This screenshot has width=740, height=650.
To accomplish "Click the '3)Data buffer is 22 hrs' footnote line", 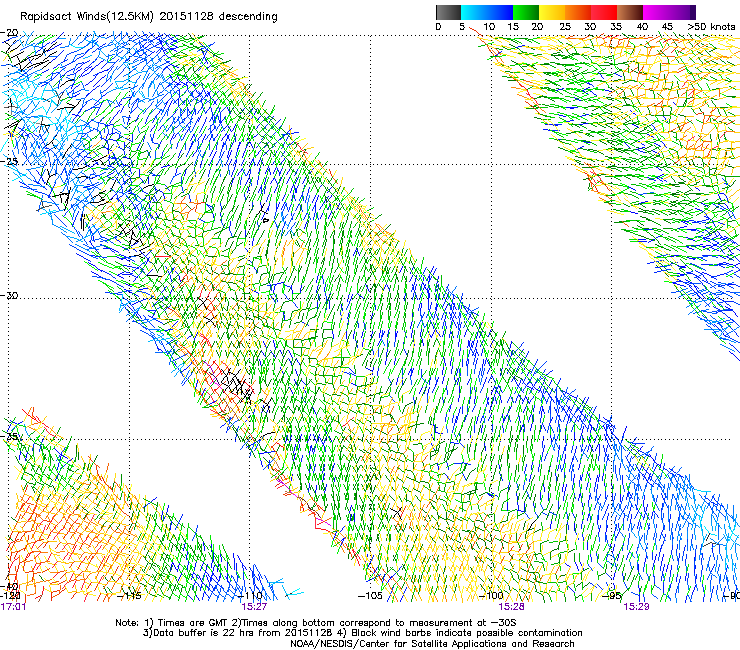I will 362,633.
